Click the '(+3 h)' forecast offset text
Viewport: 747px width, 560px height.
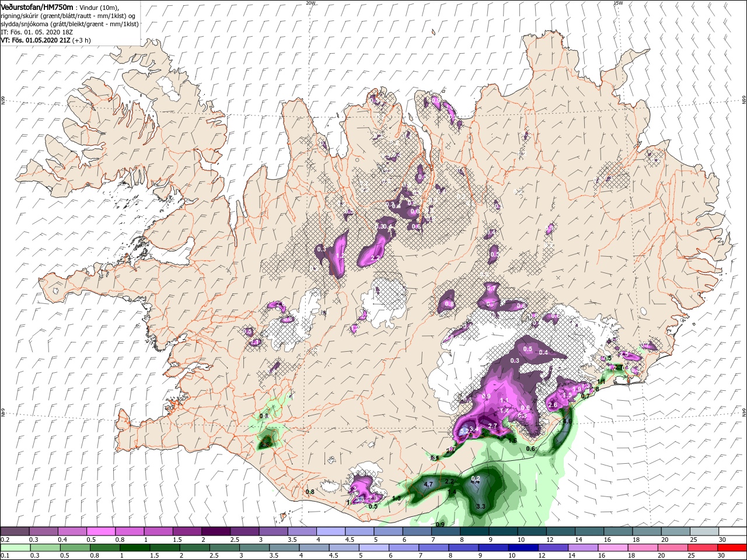[82, 40]
